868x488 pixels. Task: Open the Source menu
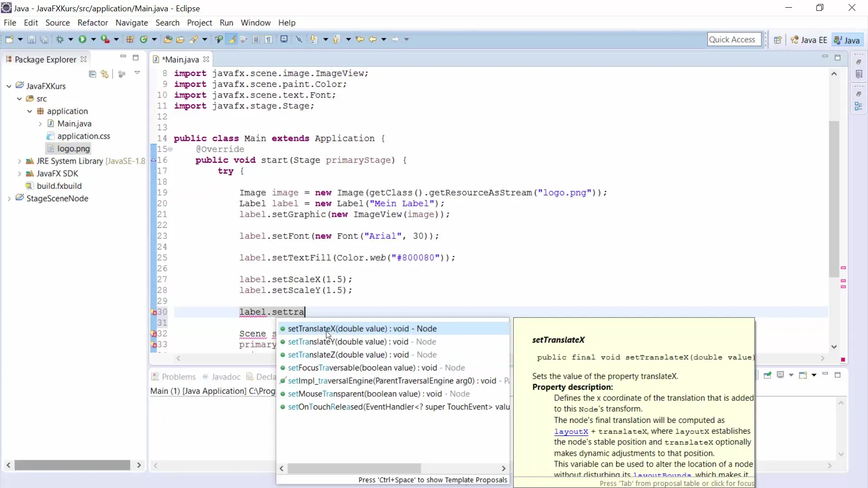[57, 23]
